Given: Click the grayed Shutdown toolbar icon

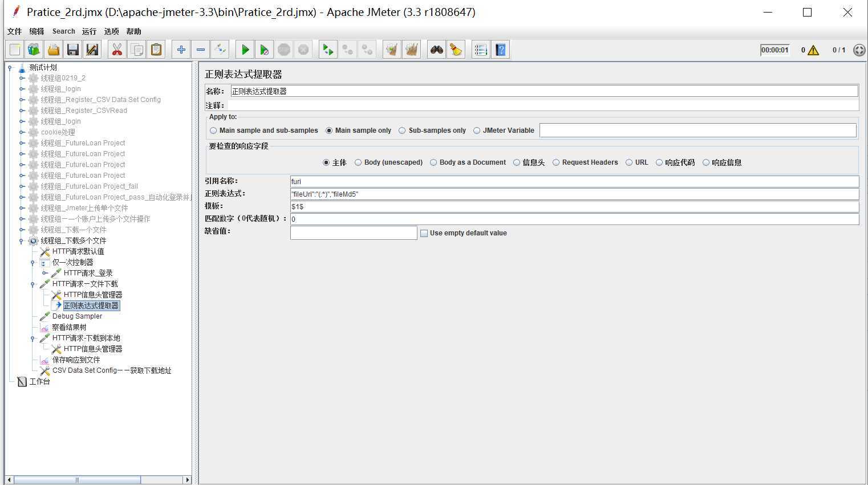Looking at the screenshot, I should [303, 50].
